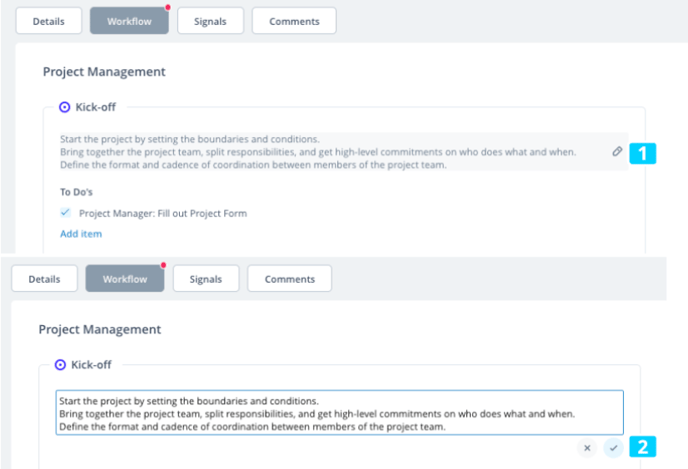Click the pencil edit icon beside Kick-off description

point(617,152)
